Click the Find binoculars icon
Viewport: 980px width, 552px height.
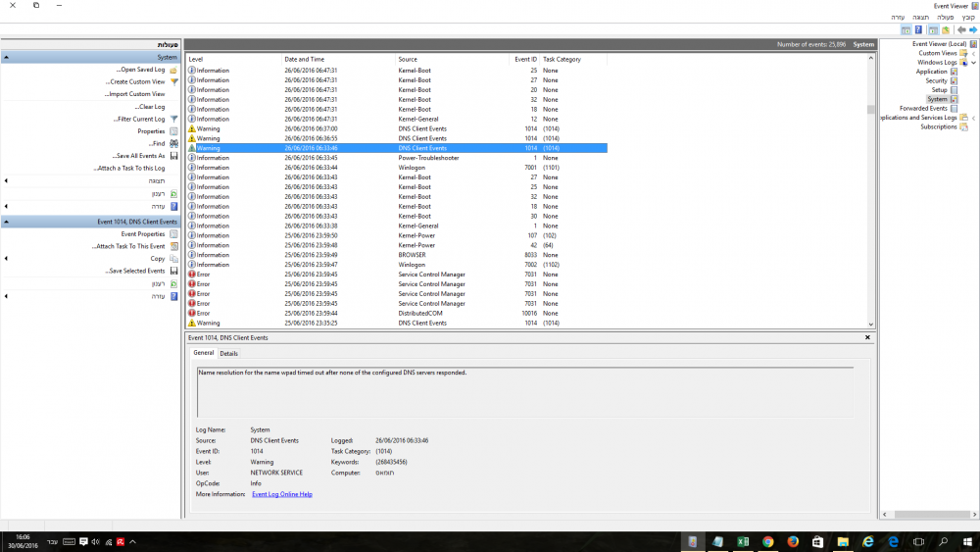[x=173, y=144]
